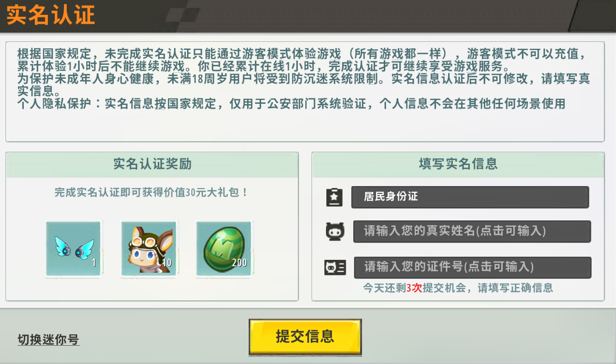Click the ID document type icon
The image size is (616, 364).
click(x=335, y=197)
